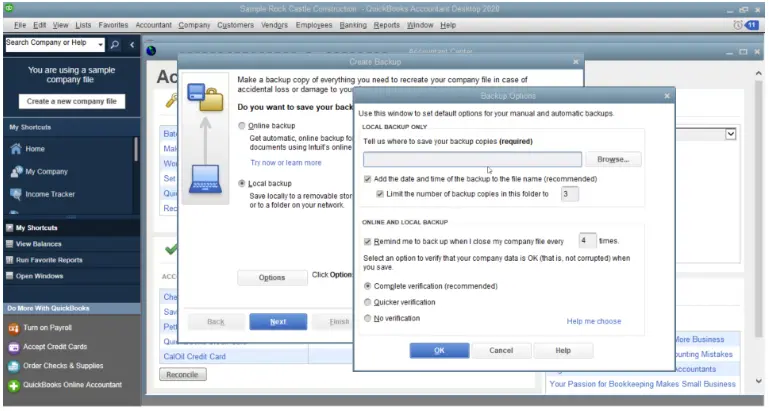Open the File menu
Viewport: 769px width, 411px height.
(x=20, y=25)
